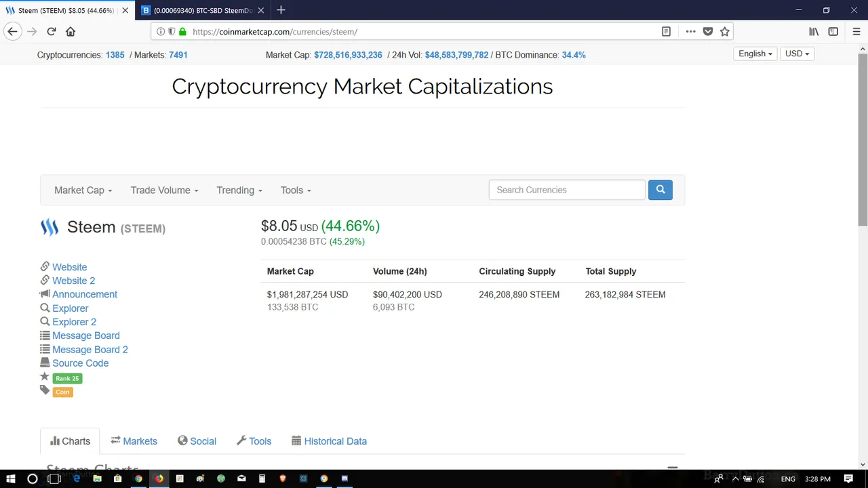
Task: Click the 24h Vol value link
Action: (456, 55)
